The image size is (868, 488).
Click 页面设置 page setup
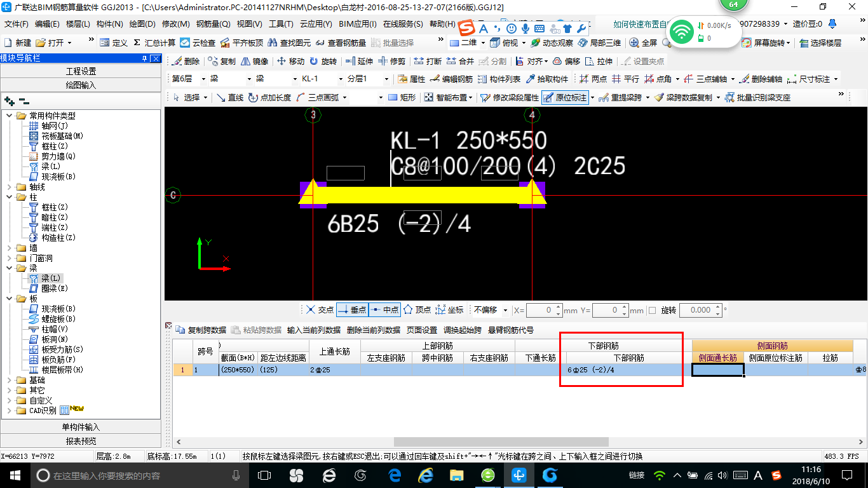pos(422,330)
